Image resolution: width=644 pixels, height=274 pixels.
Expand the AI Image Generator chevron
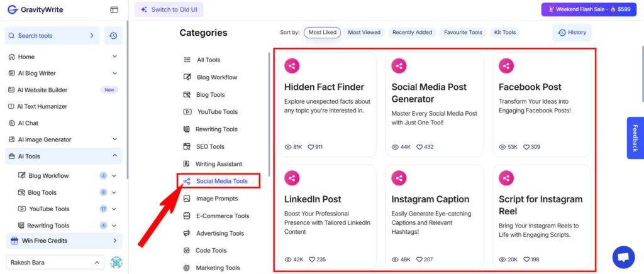click(x=114, y=140)
